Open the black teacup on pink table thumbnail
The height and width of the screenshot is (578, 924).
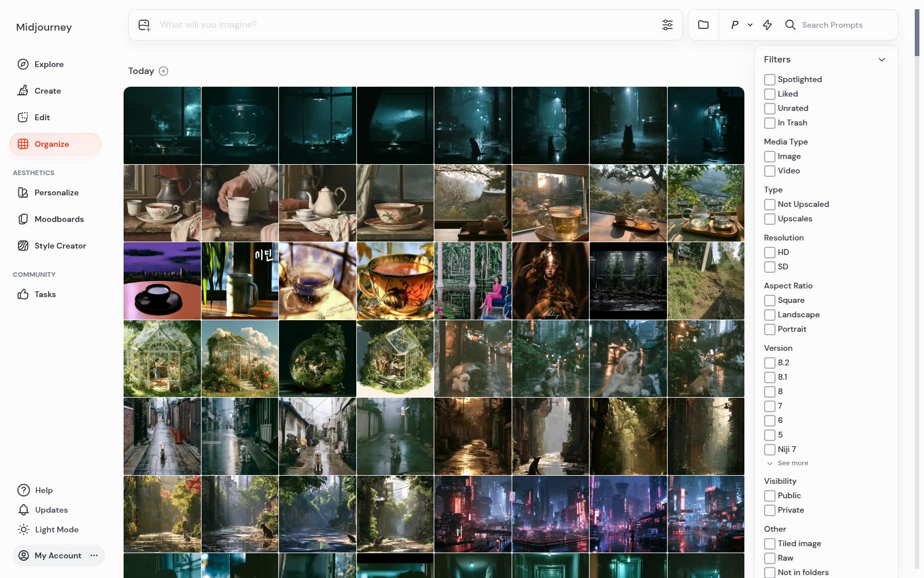click(162, 281)
